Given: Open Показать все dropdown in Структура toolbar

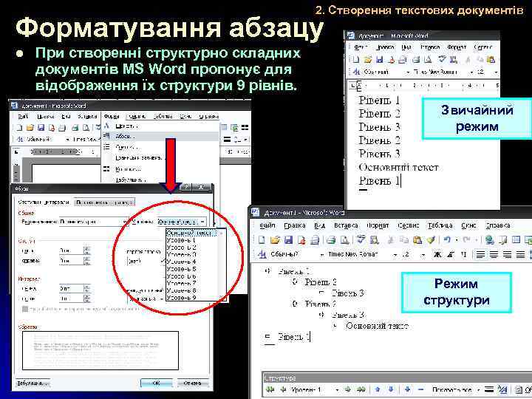Looking at the screenshot, I should click(x=478, y=390).
